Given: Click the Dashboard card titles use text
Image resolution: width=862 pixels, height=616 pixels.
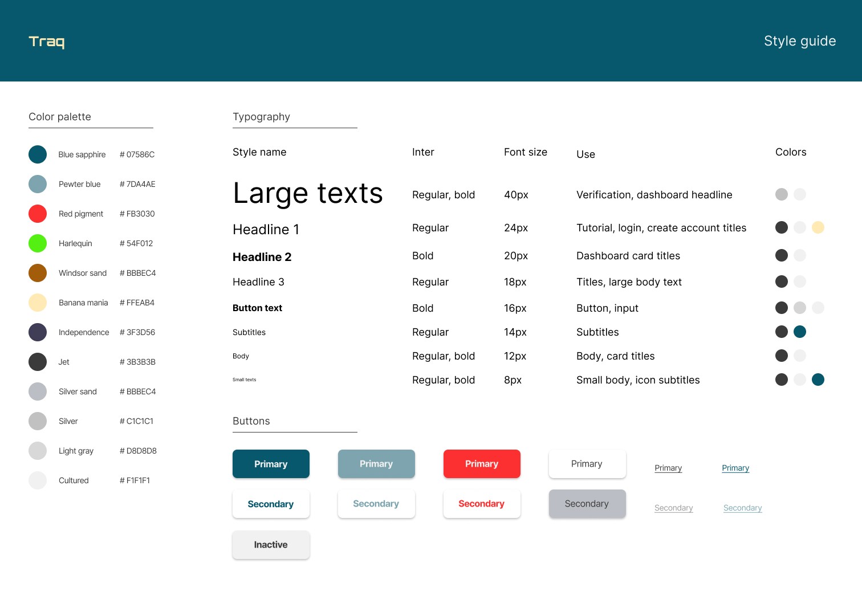Looking at the screenshot, I should point(628,256).
